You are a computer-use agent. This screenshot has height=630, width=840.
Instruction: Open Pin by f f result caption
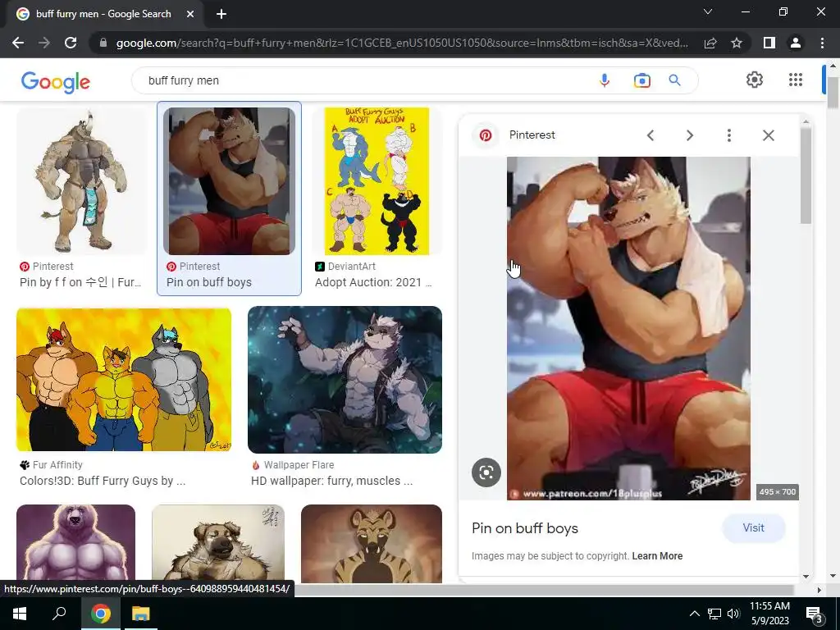click(x=80, y=282)
